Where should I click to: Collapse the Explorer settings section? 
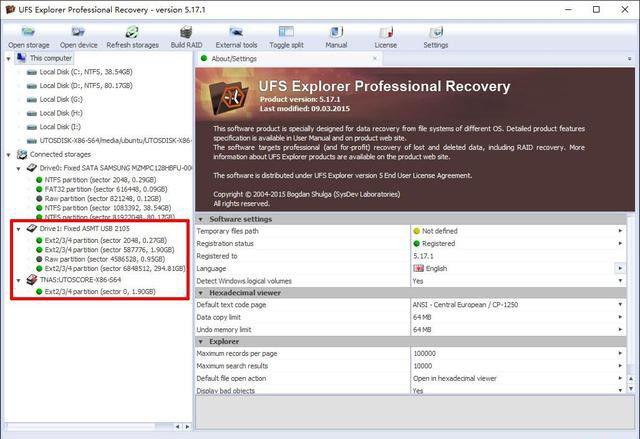point(200,342)
